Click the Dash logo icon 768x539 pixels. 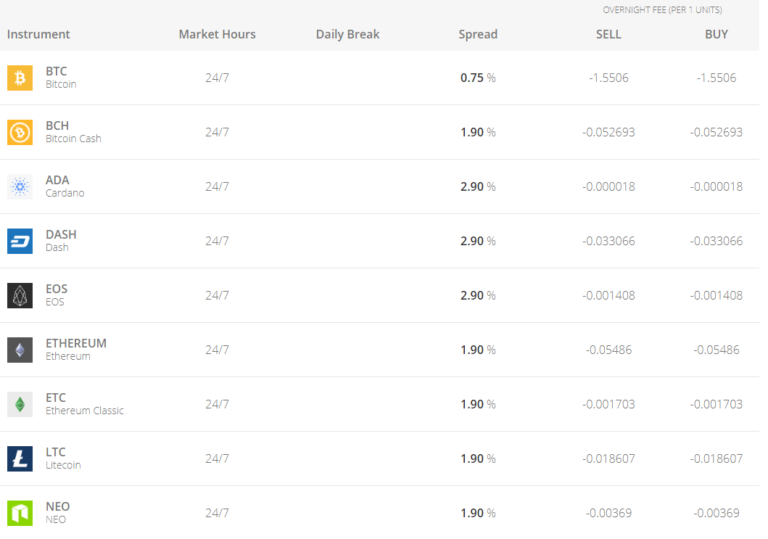click(x=20, y=241)
